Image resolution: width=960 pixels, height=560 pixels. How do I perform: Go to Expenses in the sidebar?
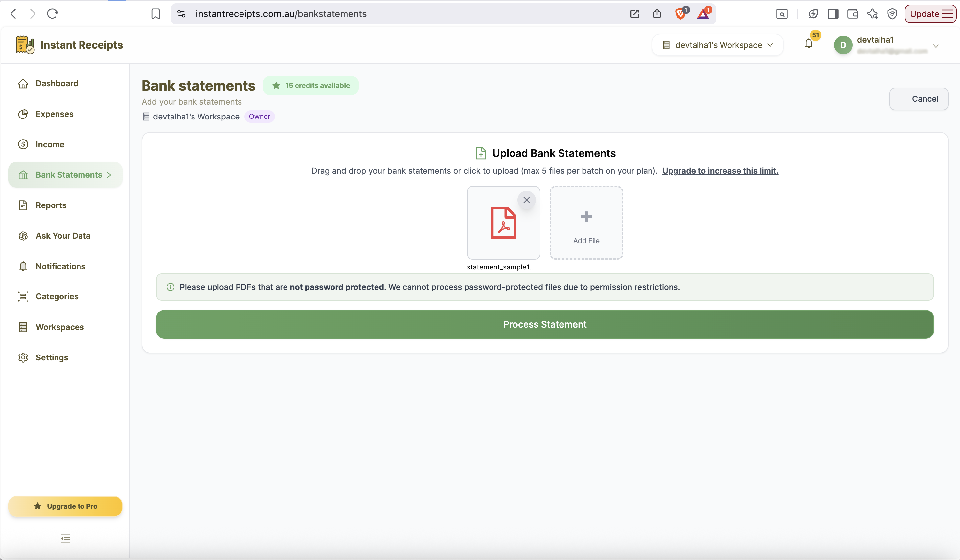[x=55, y=114]
